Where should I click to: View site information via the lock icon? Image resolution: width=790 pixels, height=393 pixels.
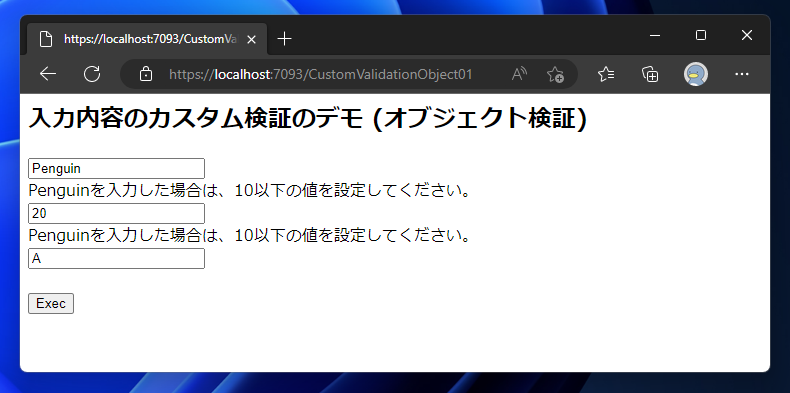pos(146,74)
